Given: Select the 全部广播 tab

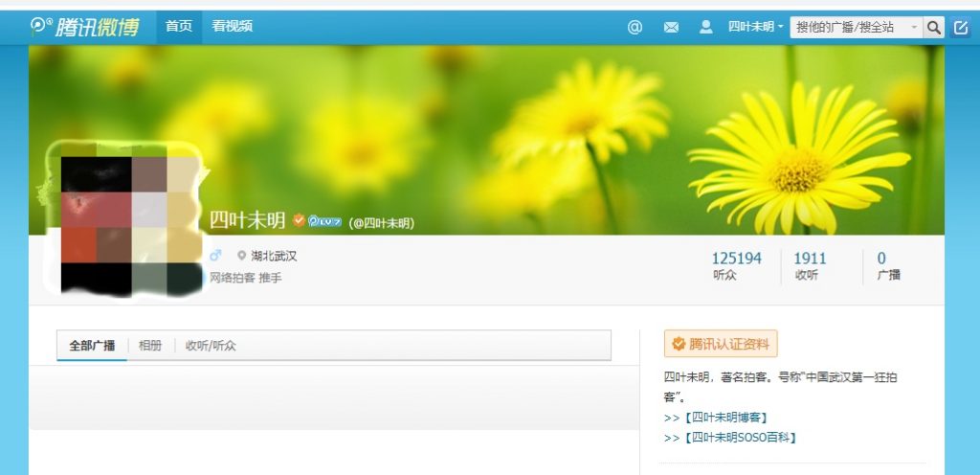Looking at the screenshot, I should (x=92, y=346).
